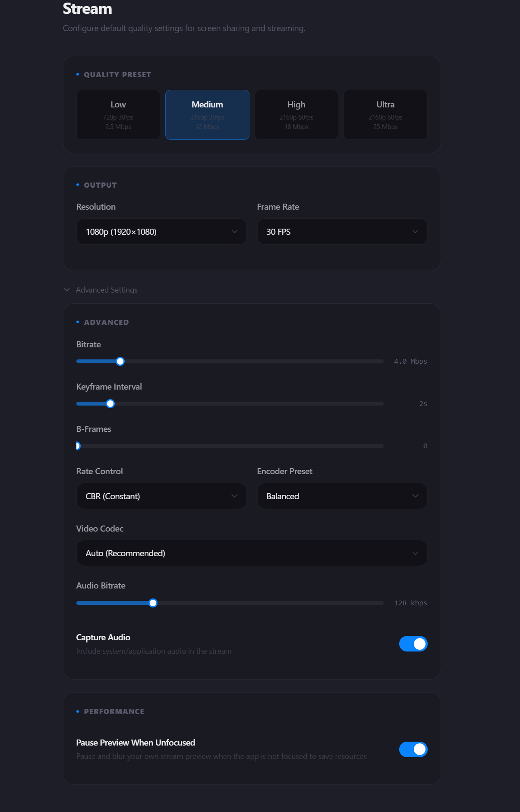Select the Low quality preset card

tap(118, 114)
